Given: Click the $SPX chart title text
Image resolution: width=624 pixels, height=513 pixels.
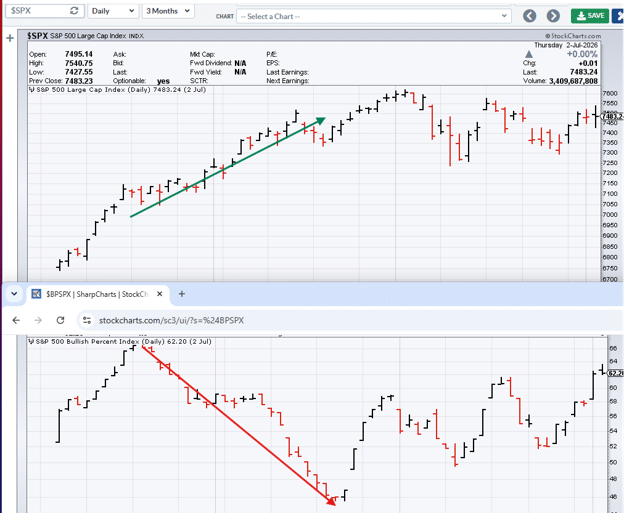Looking at the screenshot, I should click(86, 36).
